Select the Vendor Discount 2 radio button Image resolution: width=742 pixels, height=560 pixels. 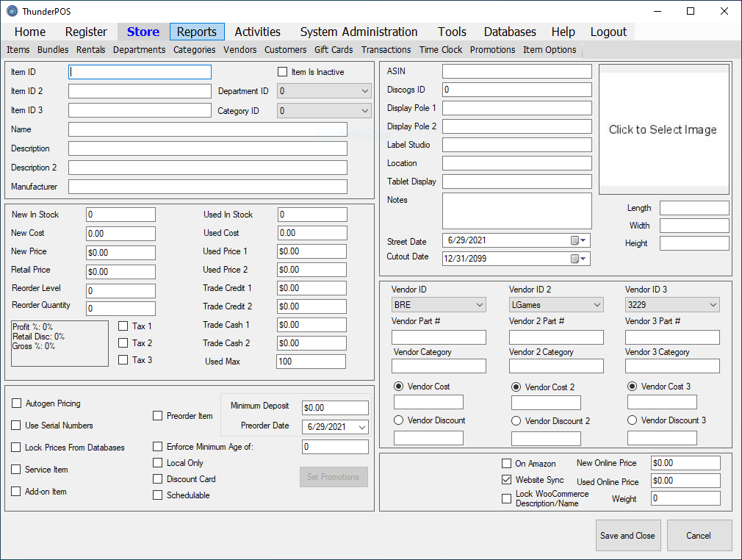[516, 420]
